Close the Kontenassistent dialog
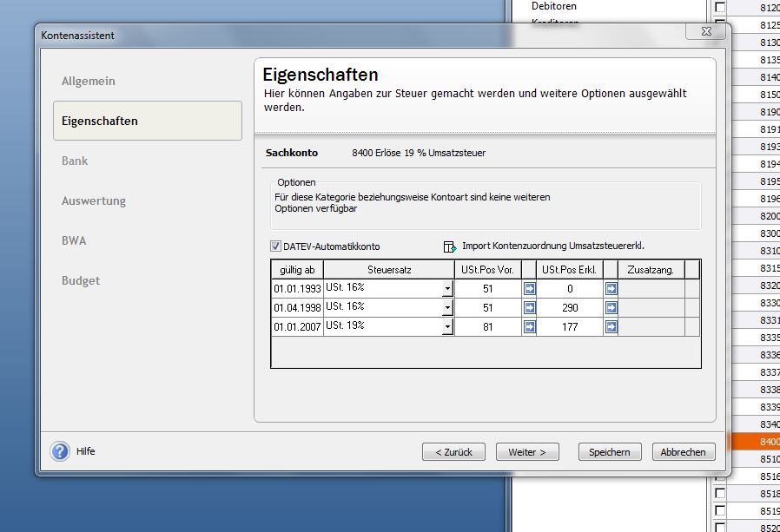 (706, 31)
